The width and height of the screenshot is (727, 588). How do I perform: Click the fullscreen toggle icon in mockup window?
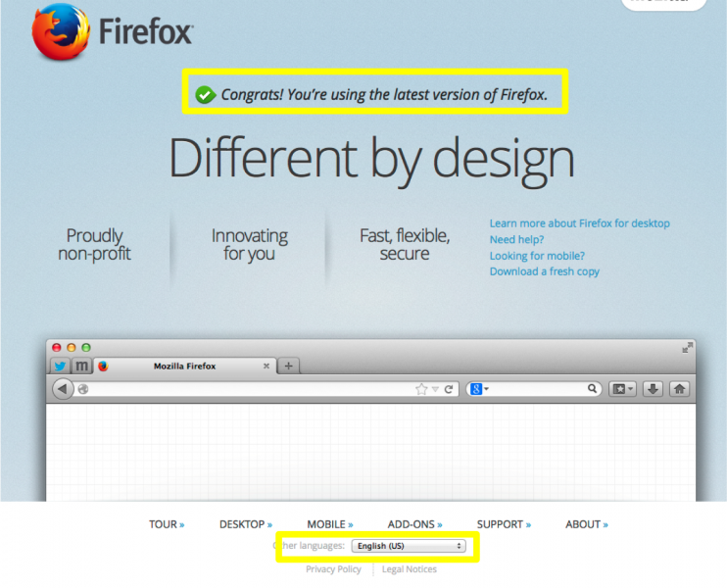pos(687,347)
